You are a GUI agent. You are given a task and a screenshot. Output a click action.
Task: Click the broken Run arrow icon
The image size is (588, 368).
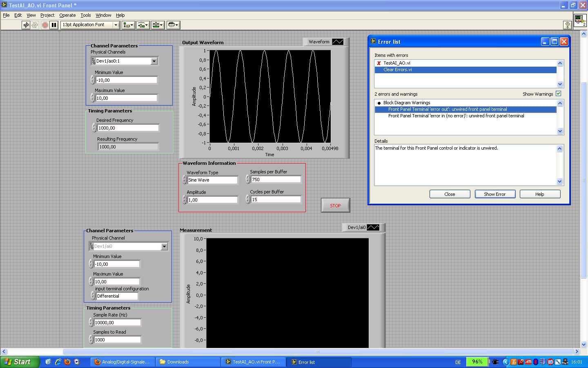26,25
